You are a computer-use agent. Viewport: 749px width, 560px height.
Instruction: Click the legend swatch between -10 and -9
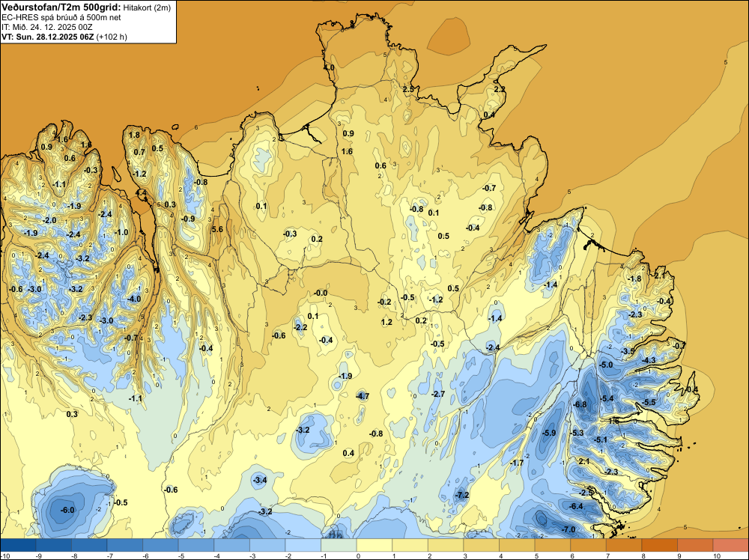click(18, 545)
